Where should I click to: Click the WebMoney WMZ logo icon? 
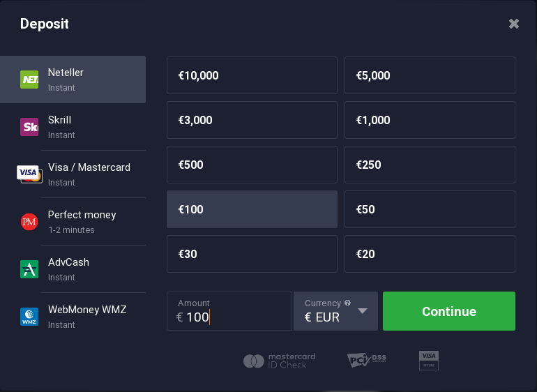pos(29,317)
